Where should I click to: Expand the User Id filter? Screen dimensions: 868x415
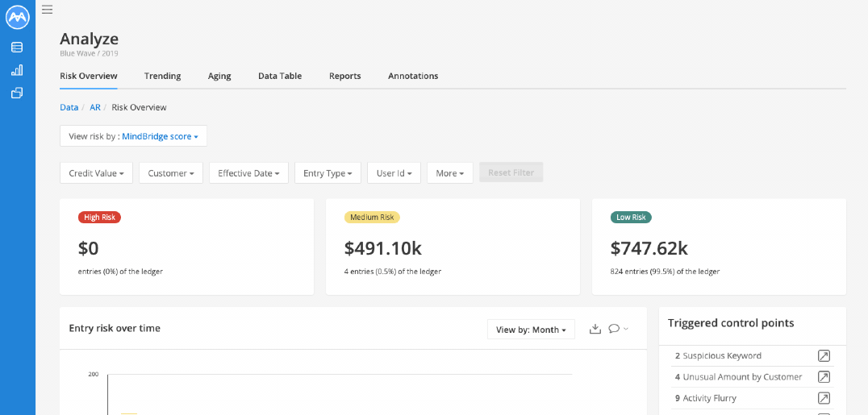[394, 172]
